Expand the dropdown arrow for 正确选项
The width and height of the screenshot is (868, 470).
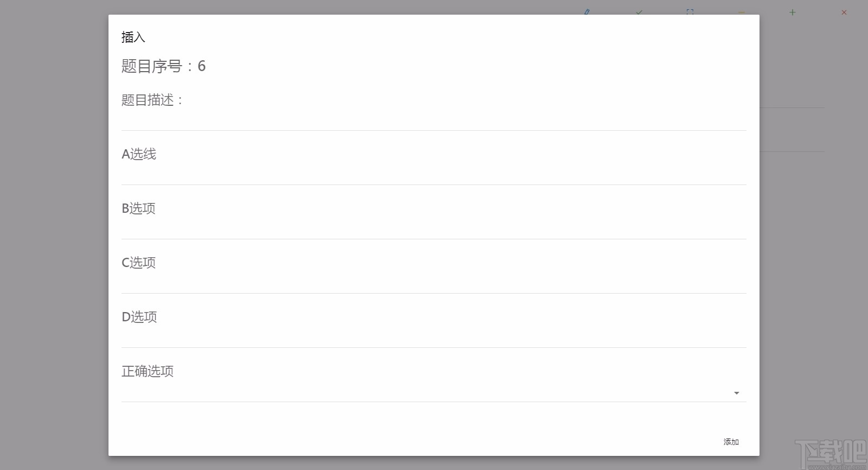736,393
